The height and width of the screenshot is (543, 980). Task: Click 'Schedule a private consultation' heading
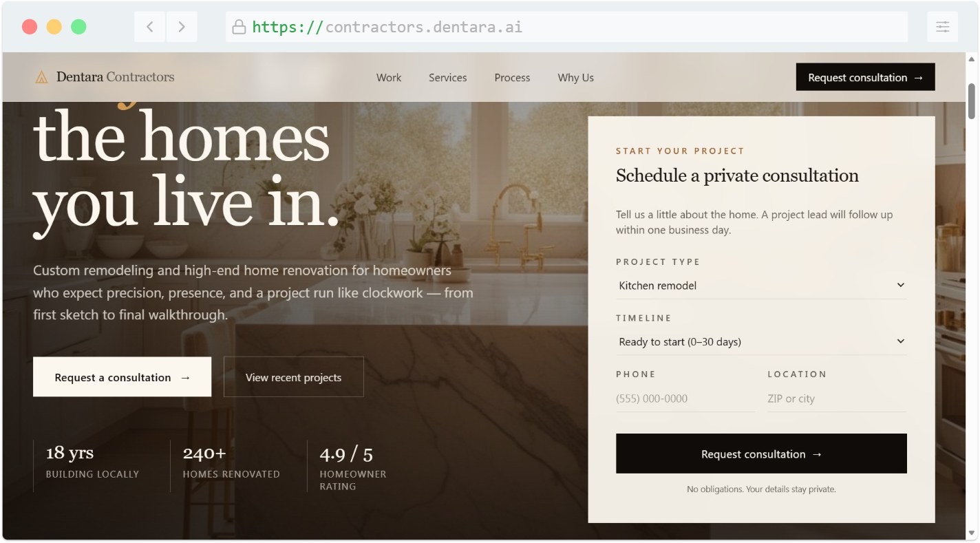pyautogui.click(x=737, y=175)
